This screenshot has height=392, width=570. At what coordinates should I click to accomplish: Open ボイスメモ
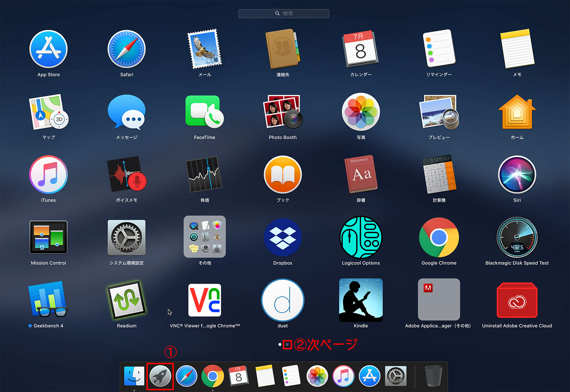[x=126, y=174]
